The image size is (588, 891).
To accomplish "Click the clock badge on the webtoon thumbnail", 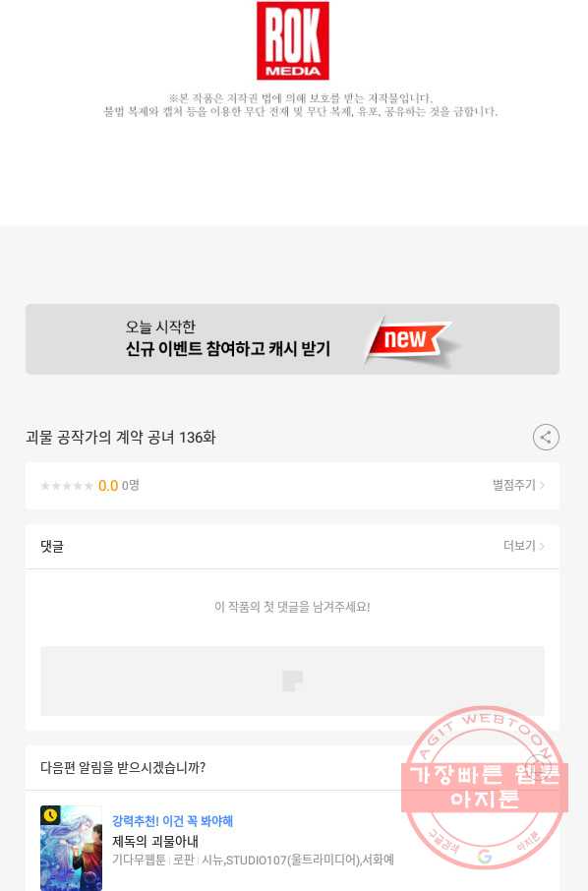I will pyautogui.click(x=50, y=815).
